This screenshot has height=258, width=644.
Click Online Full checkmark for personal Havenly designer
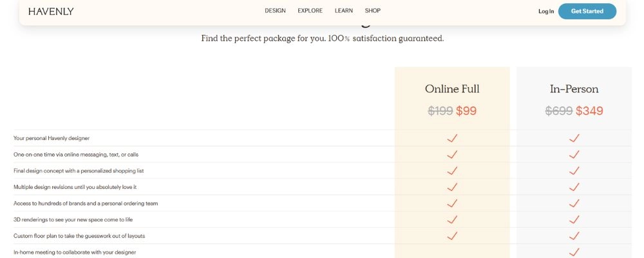pyautogui.click(x=452, y=138)
